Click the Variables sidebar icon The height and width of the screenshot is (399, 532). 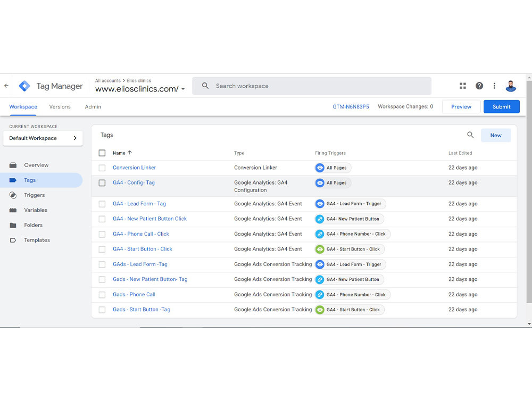coord(13,210)
